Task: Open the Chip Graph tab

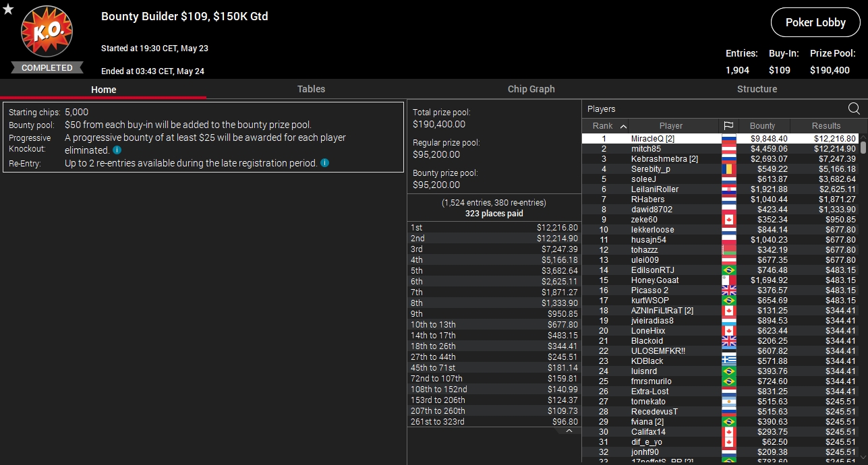Action: 531,89
